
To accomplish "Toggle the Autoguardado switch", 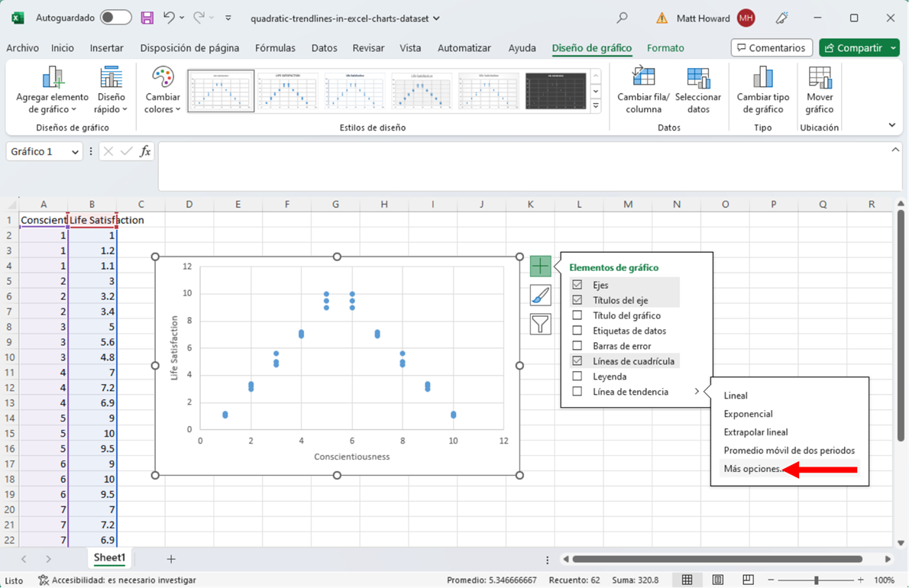I will coord(115,18).
